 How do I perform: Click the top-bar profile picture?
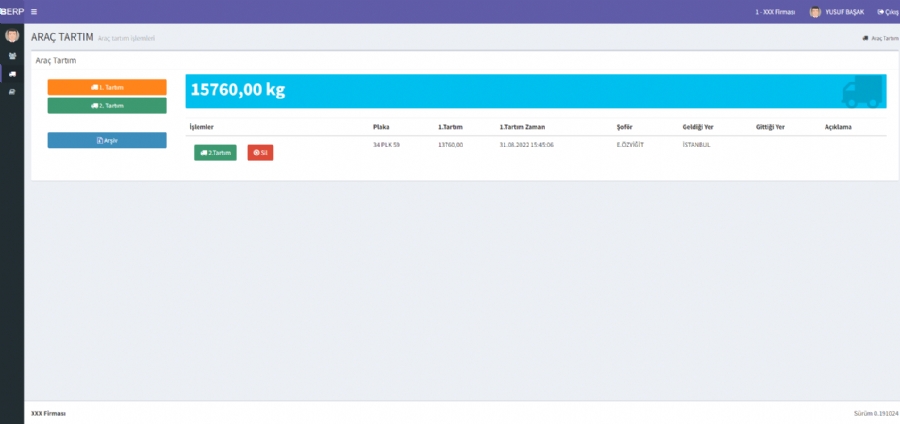tap(815, 12)
